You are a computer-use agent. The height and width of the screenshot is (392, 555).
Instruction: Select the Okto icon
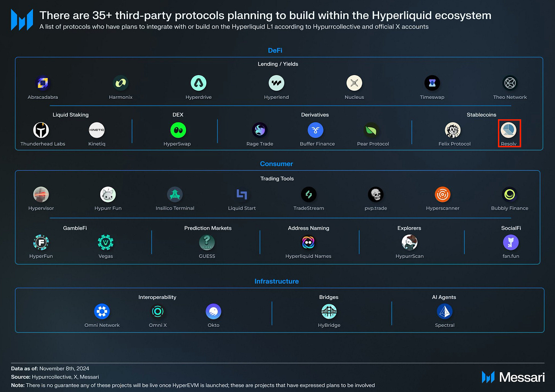click(213, 312)
